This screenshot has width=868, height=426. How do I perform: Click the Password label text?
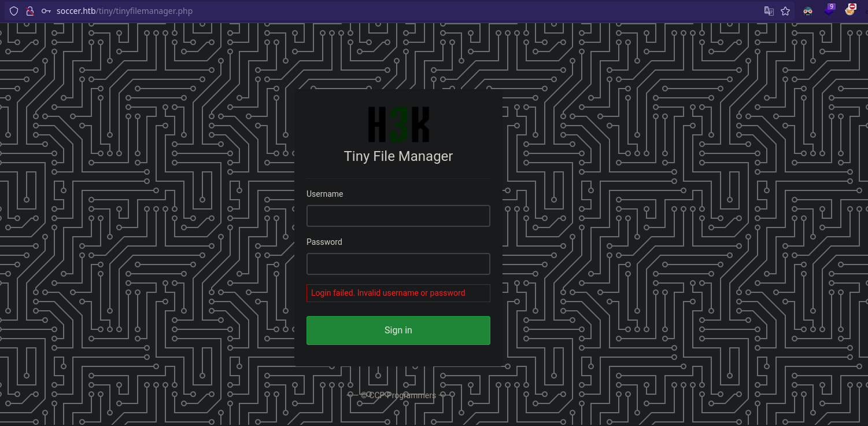(x=324, y=242)
